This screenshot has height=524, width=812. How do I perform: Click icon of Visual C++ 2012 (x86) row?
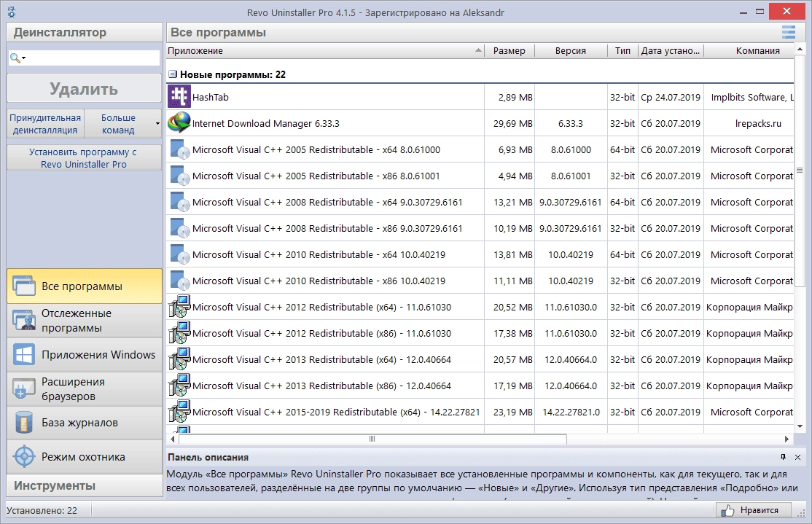(180, 333)
